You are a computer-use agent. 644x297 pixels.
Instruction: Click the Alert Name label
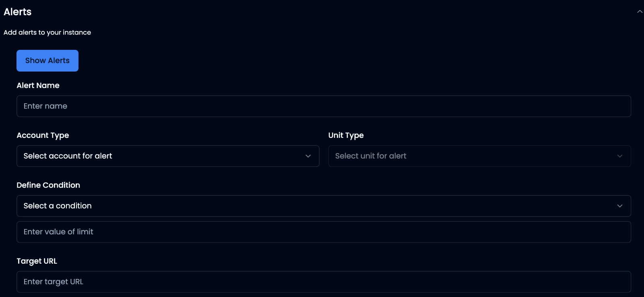(38, 86)
